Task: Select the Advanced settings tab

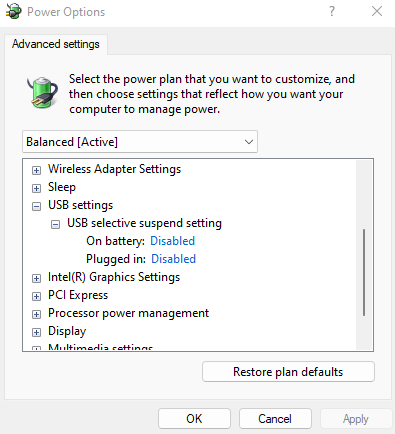Action: click(x=56, y=44)
